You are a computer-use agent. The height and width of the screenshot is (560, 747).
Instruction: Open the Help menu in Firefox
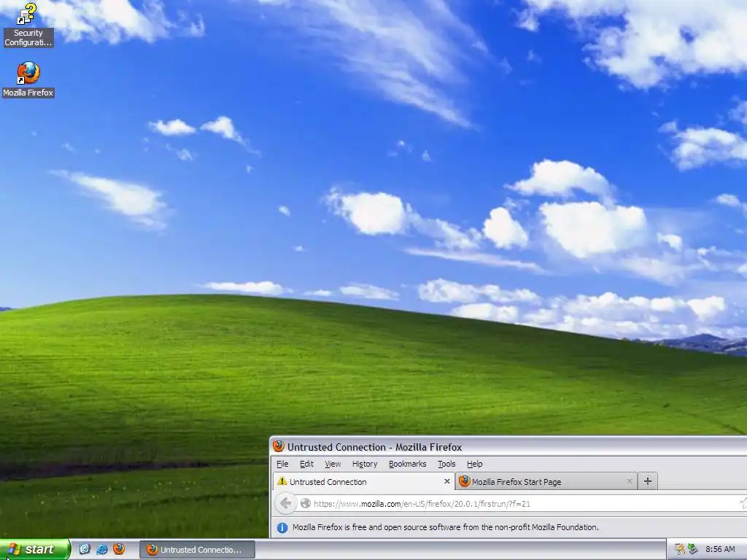474,464
